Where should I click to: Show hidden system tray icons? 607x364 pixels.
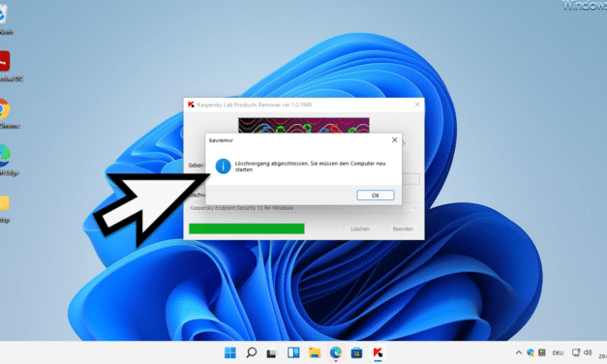(x=518, y=352)
